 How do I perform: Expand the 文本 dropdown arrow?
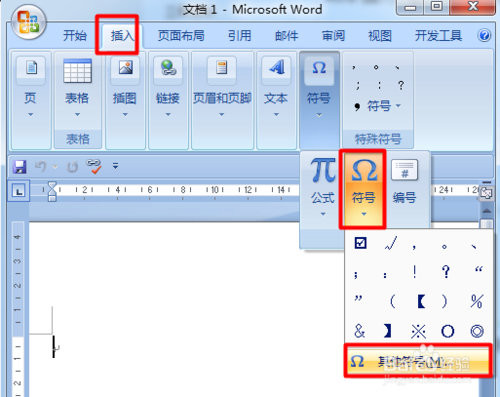[x=276, y=114]
